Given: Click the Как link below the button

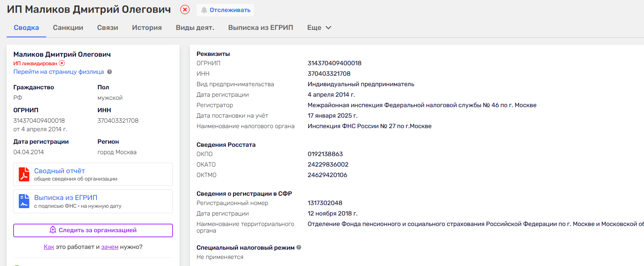Looking at the screenshot, I should [x=49, y=247].
